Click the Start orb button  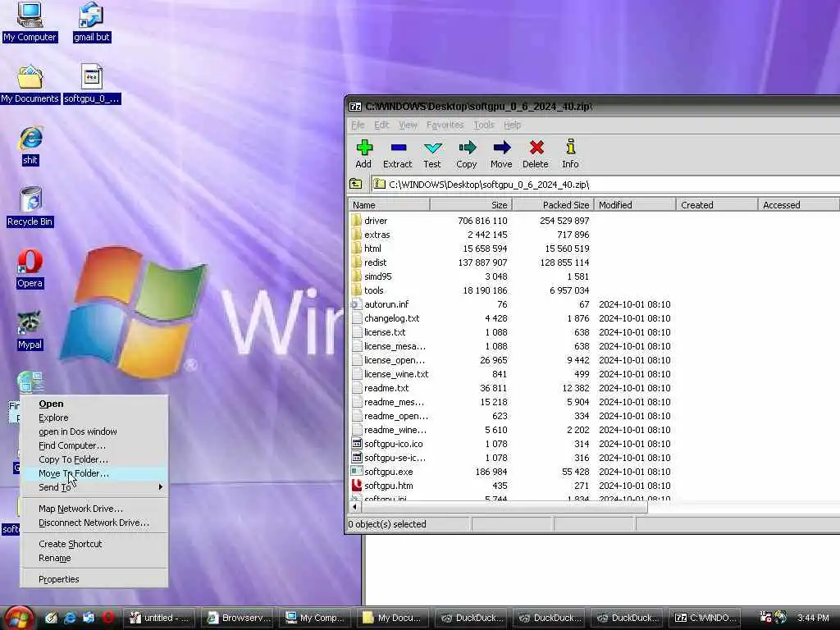click(20, 618)
